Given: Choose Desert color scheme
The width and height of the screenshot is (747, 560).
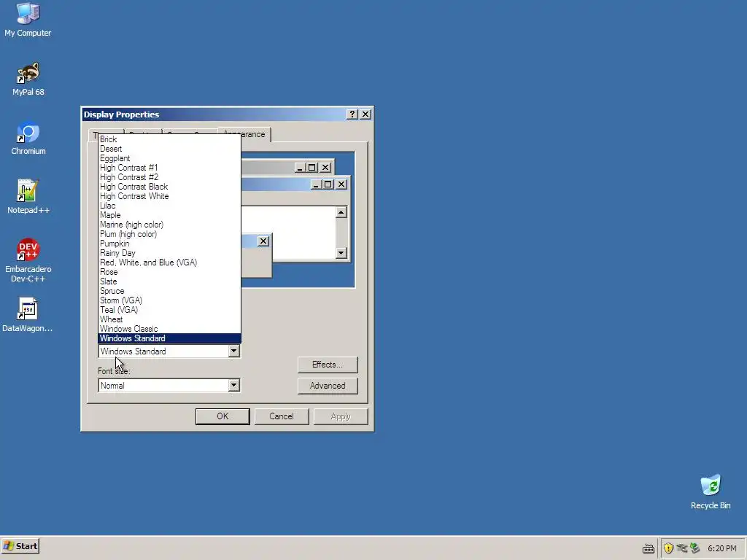Looking at the screenshot, I should [x=169, y=149].
